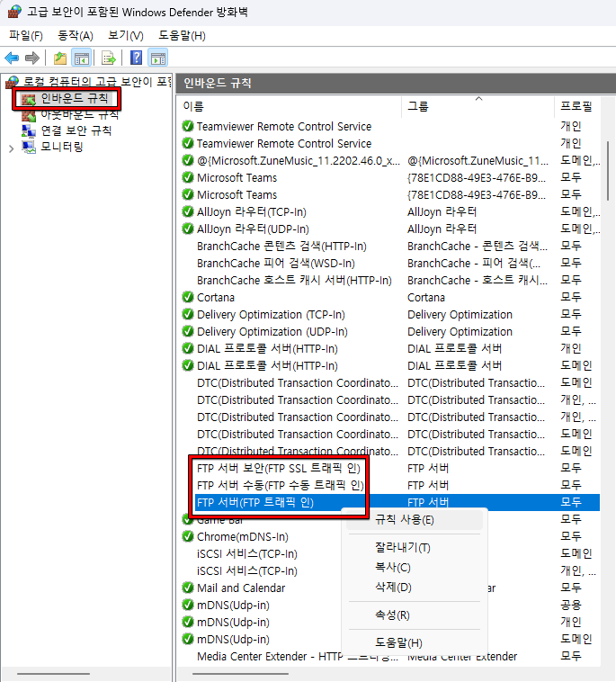Screen dimensions: 616x682
Task: Click the Forward arrow toolbar icon
Action: pos(32,58)
